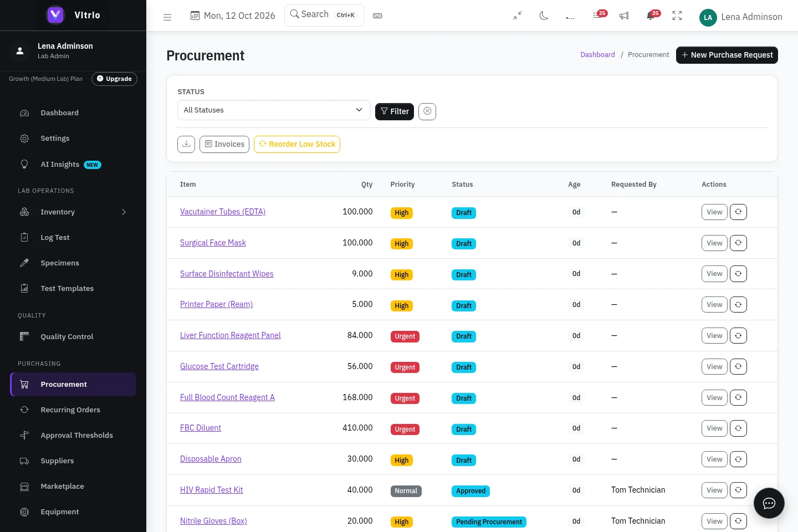Enter fullscreen mode icon

(677, 16)
